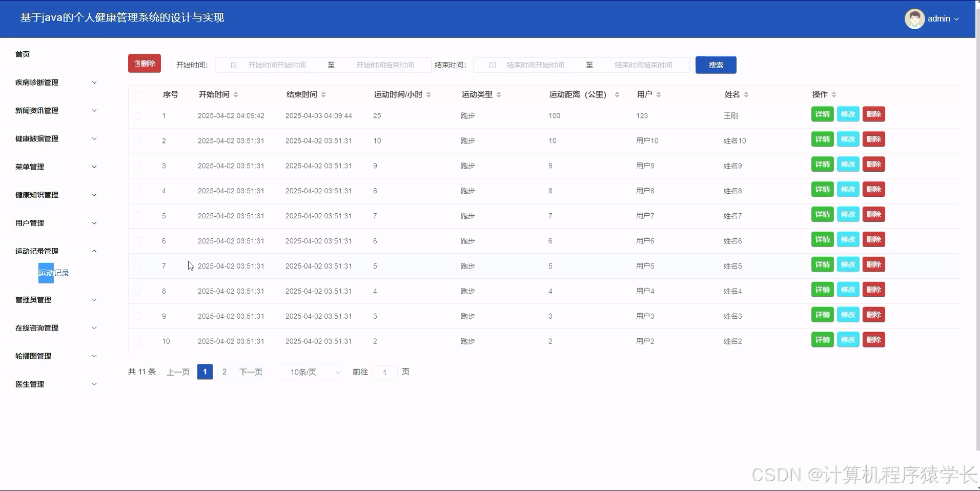Click the red 删除 batch delete button
The width and height of the screenshot is (980, 491).
pos(144,63)
